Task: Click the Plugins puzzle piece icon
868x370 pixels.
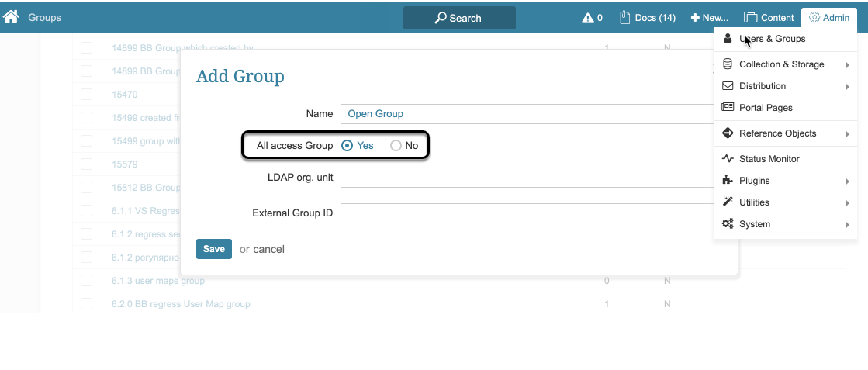Action: tap(728, 181)
